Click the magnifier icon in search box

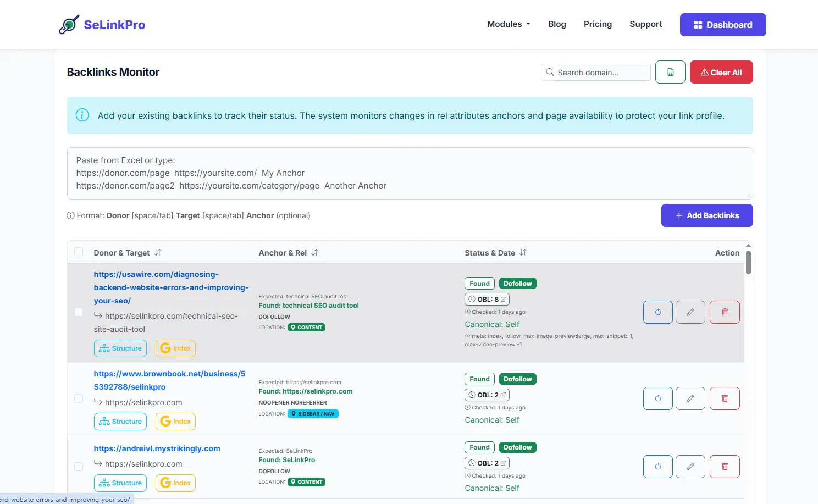point(550,72)
